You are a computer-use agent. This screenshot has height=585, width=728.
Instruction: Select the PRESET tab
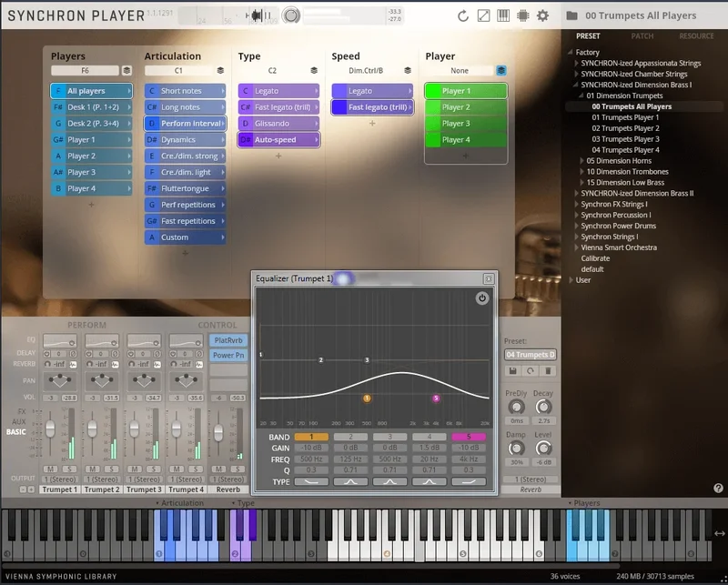point(588,36)
